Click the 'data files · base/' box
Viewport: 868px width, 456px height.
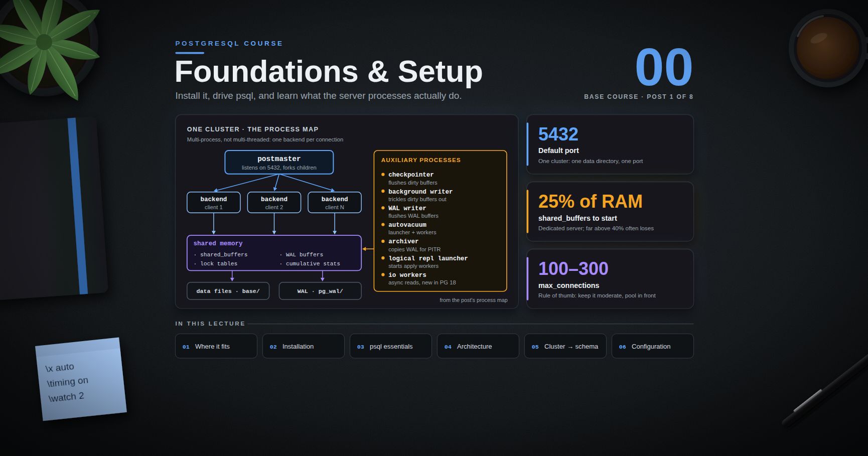pos(228,291)
